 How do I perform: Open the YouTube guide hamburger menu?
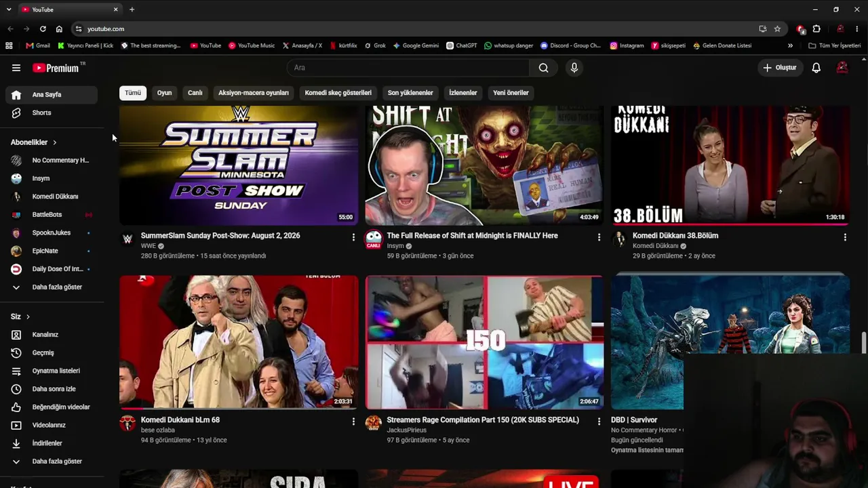16,68
